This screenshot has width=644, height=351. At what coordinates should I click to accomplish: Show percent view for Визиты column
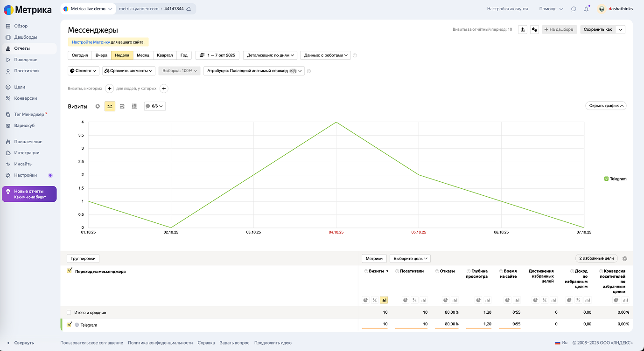pyautogui.click(x=374, y=300)
